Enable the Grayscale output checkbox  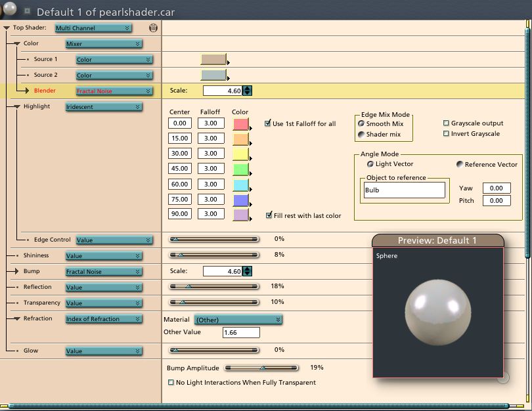[x=447, y=123]
